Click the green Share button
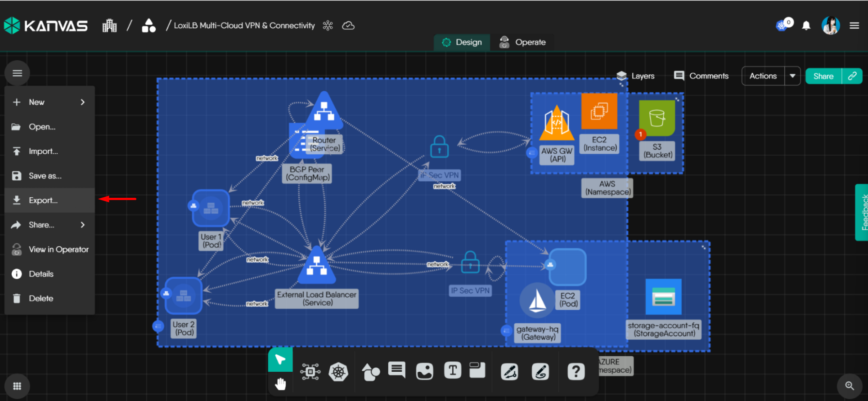 tap(823, 76)
